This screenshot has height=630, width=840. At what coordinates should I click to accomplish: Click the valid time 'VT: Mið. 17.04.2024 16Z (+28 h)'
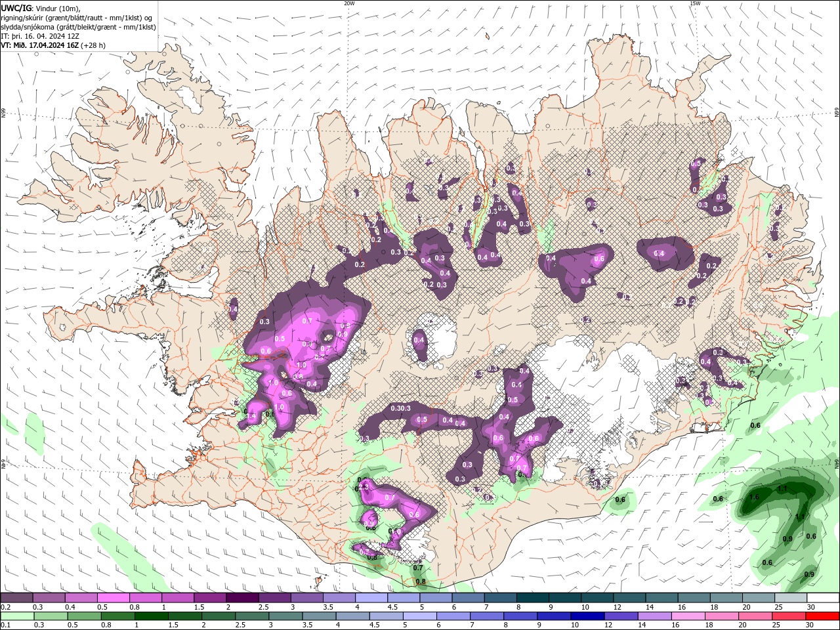tap(53, 45)
